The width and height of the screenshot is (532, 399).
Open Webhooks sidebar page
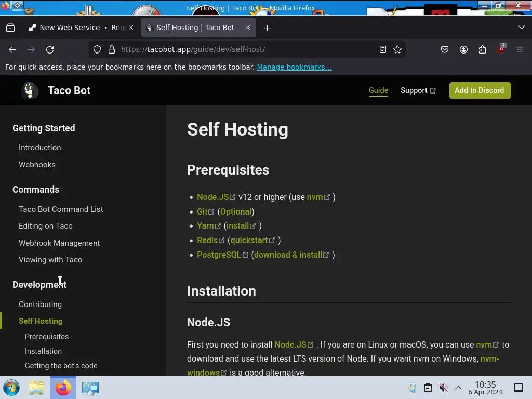37,165
